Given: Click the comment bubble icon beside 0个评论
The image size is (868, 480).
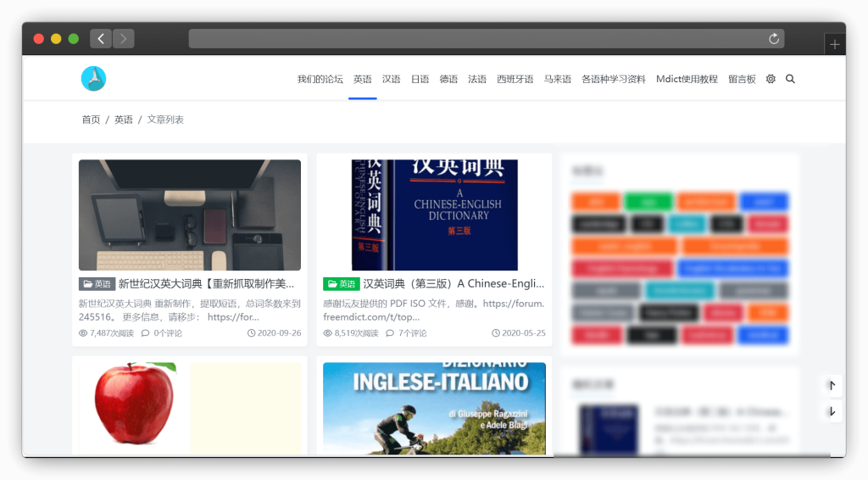Looking at the screenshot, I should 146,333.
